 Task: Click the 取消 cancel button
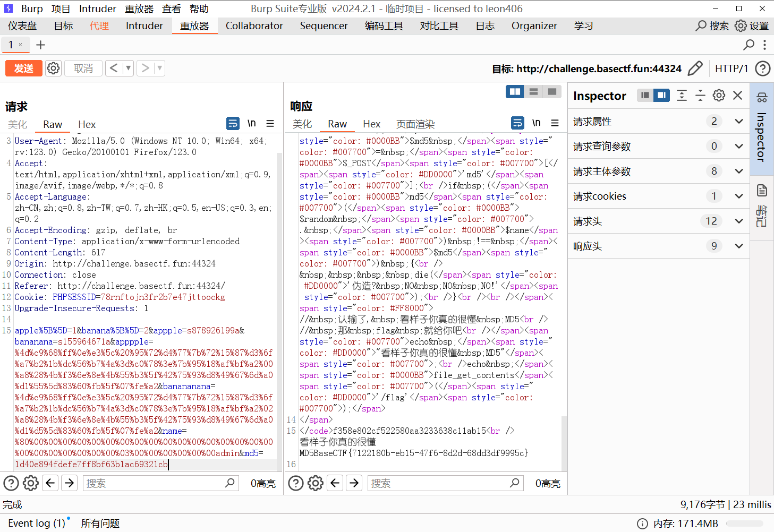click(83, 68)
